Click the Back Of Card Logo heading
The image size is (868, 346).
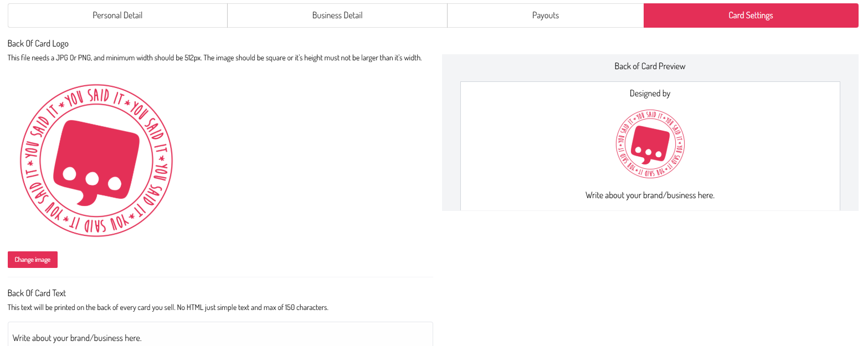(38, 44)
